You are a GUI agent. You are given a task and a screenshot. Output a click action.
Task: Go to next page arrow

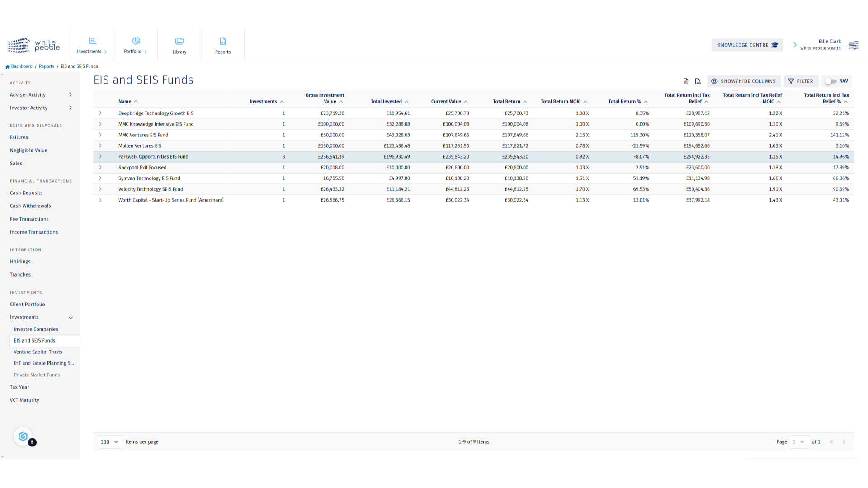pyautogui.click(x=844, y=442)
